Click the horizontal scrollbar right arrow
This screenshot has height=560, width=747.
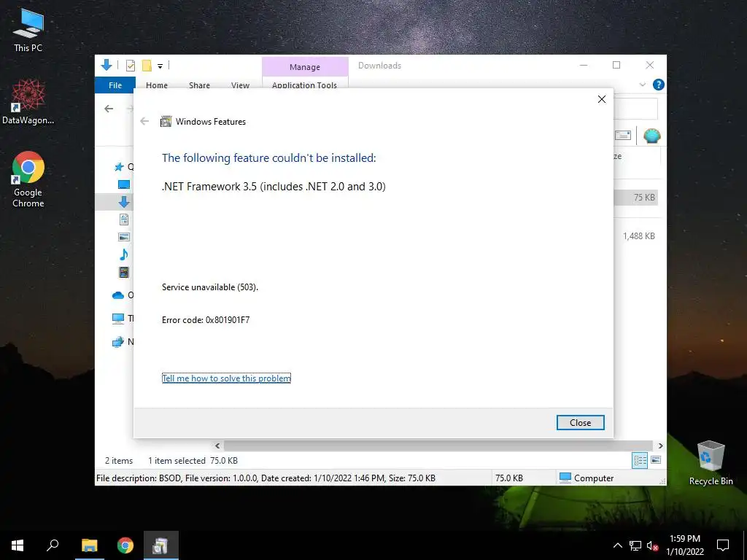(660, 446)
